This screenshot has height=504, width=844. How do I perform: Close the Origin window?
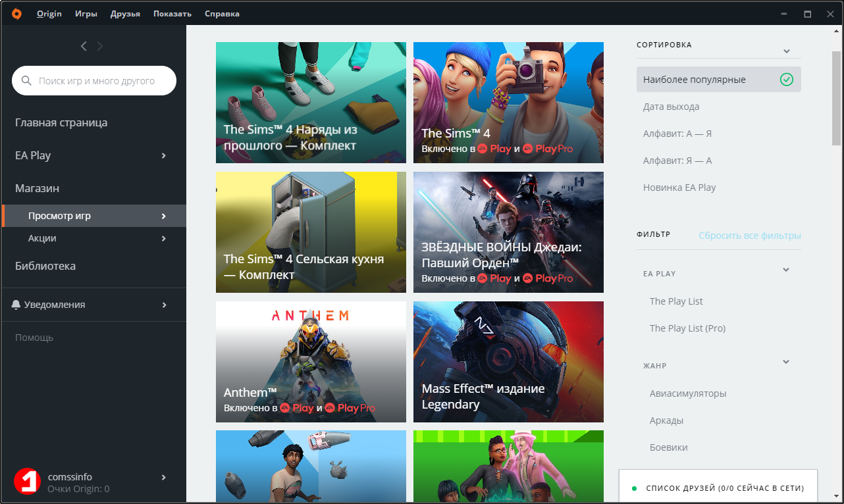830,14
